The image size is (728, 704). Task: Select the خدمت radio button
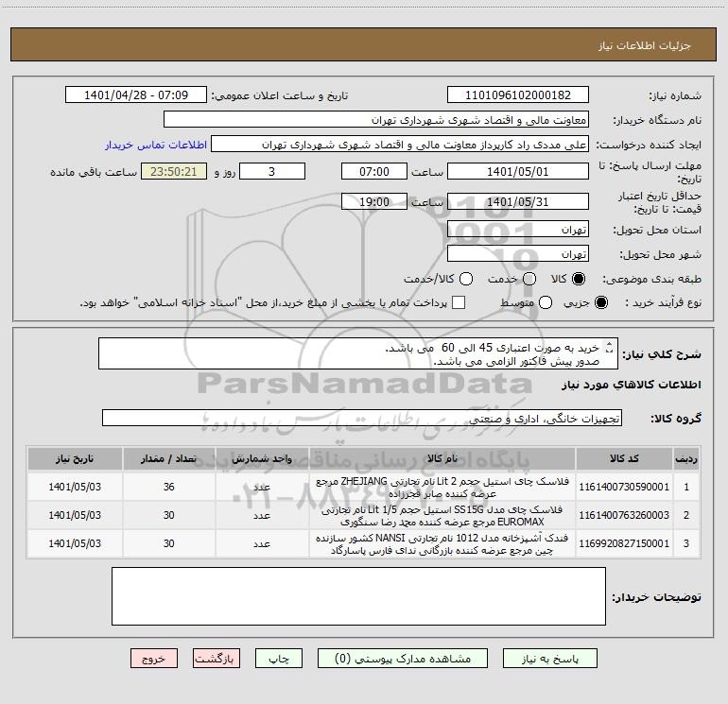[x=529, y=279]
